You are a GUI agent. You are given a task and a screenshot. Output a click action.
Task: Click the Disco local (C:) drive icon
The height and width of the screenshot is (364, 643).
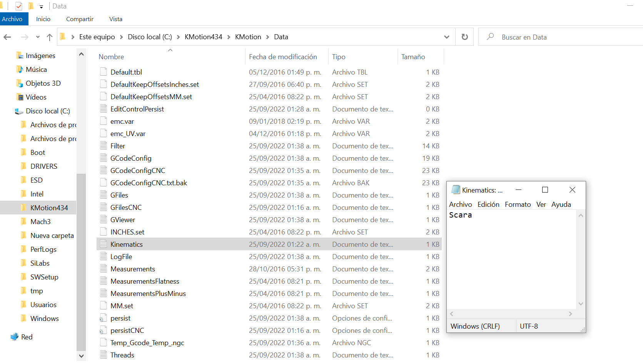(x=19, y=111)
